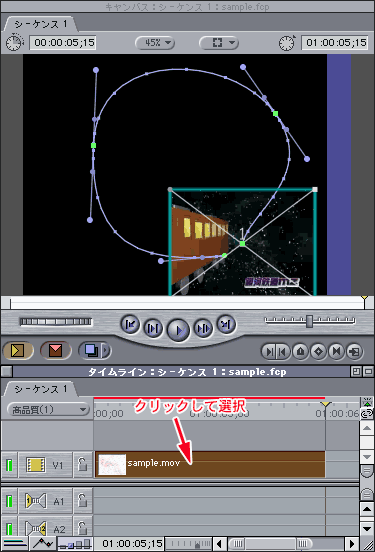Click the Play button in the Canvas
This screenshot has height=552, width=375.
click(178, 330)
